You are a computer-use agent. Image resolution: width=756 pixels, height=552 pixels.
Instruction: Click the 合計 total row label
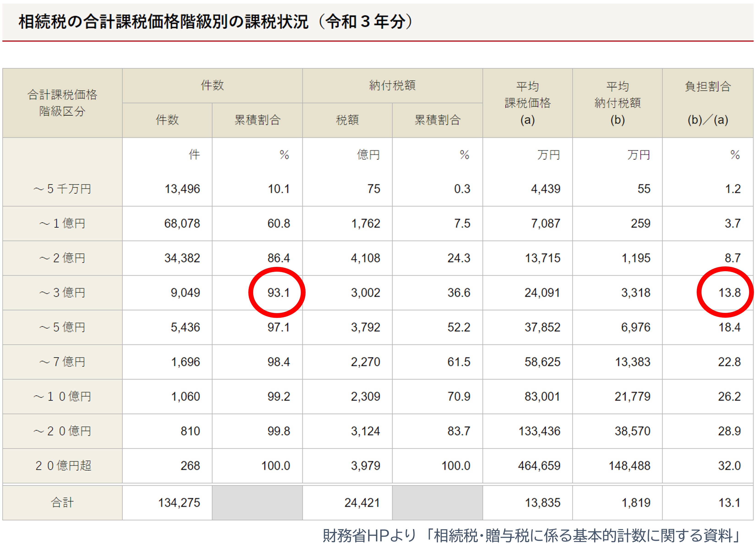click(63, 503)
